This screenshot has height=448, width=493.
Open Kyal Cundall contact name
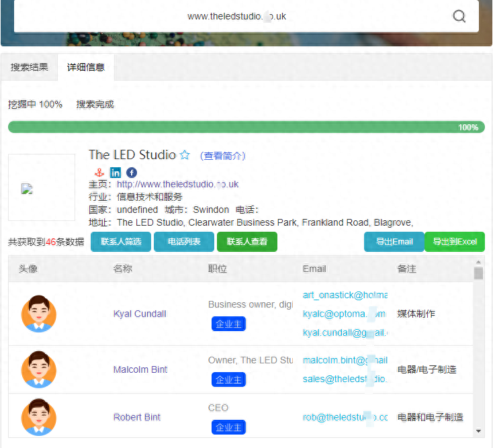coord(140,314)
